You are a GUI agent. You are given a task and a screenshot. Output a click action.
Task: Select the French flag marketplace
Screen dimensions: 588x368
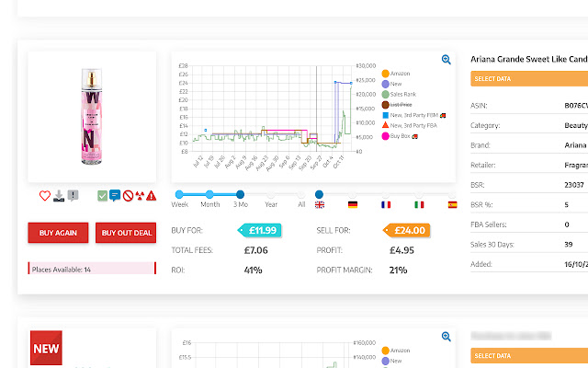pyautogui.click(x=386, y=204)
